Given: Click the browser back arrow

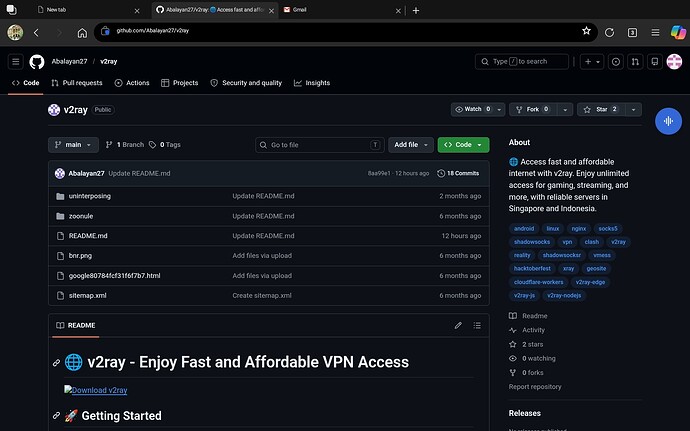Looking at the screenshot, I should (37, 33).
